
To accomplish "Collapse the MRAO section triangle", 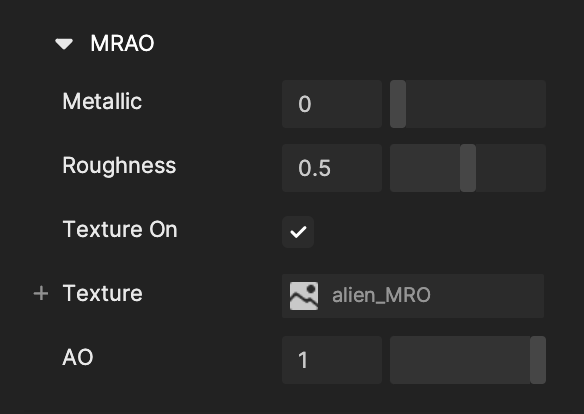I will tap(64, 44).
